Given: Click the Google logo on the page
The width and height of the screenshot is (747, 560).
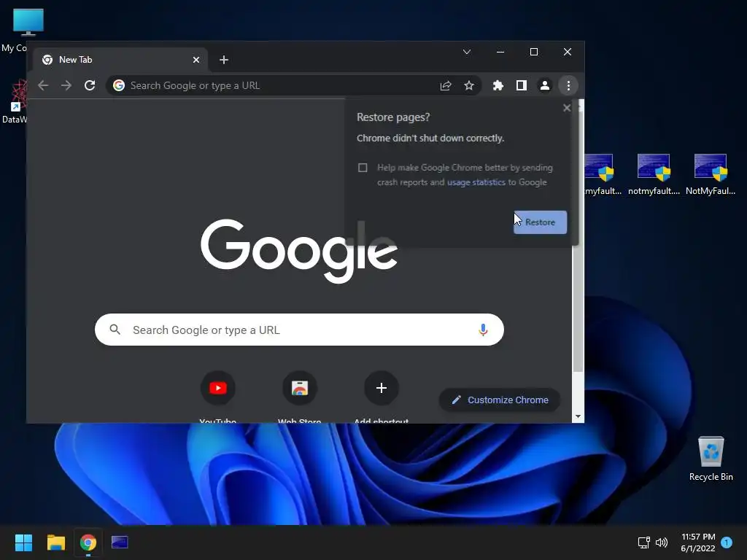Looking at the screenshot, I should pyautogui.click(x=299, y=251).
